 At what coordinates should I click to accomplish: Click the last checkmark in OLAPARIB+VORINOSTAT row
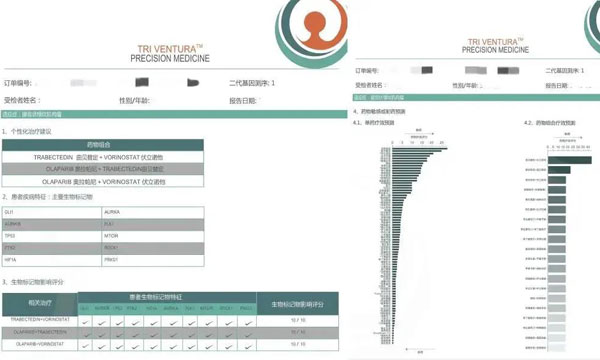[x=248, y=347]
